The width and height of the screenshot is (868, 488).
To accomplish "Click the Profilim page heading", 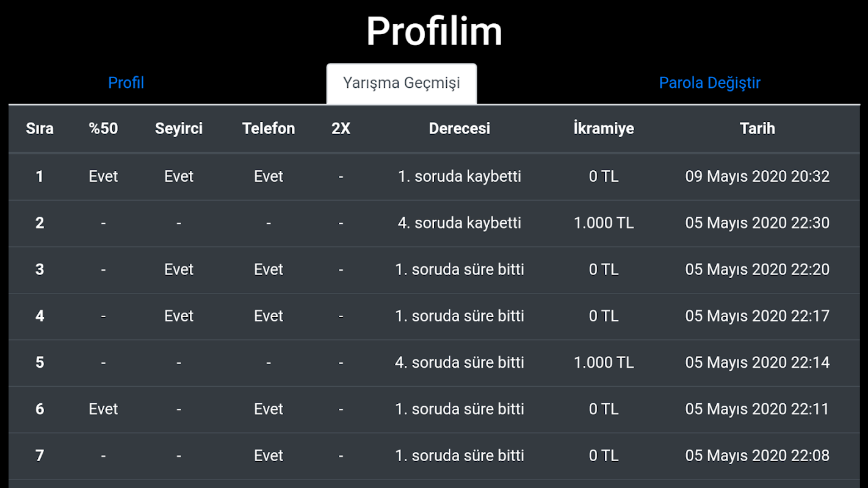I will [434, 31].
